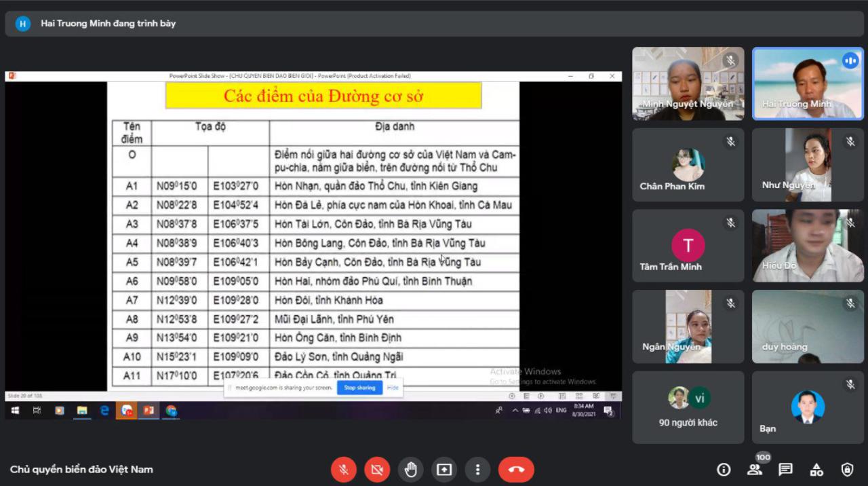
Task: Leave the call with the red hang-up button
Action: point(516,470)
